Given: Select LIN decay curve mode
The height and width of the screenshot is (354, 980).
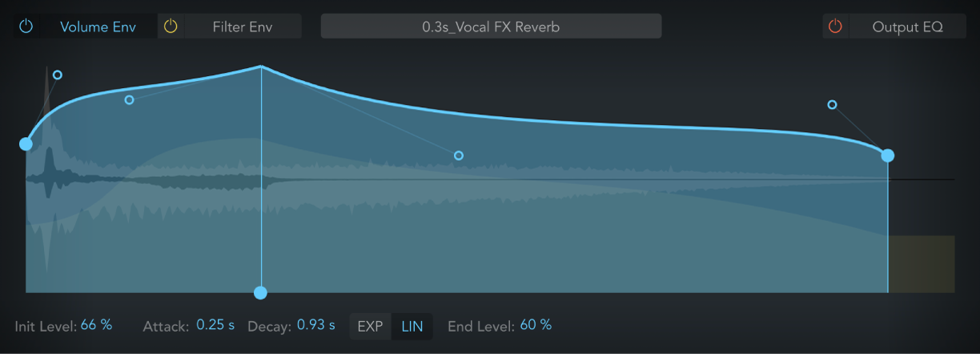Looking at the screenshot, I should pyautogui.click(x=412, y=326).
